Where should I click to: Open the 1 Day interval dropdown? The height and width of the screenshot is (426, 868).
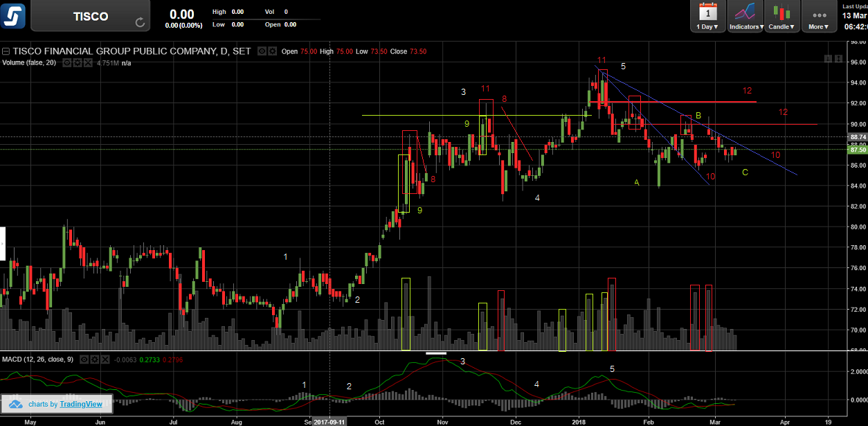(707, 17)
